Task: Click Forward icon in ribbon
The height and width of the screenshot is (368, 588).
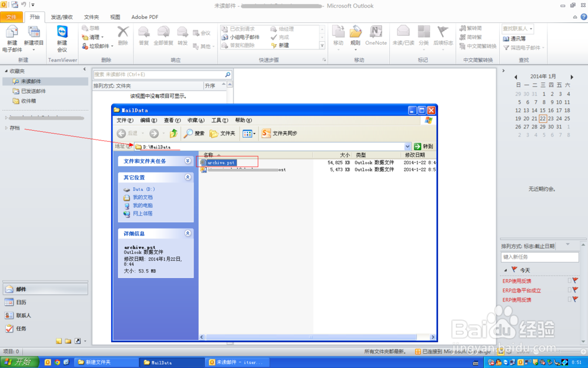Action: [183, 36]
